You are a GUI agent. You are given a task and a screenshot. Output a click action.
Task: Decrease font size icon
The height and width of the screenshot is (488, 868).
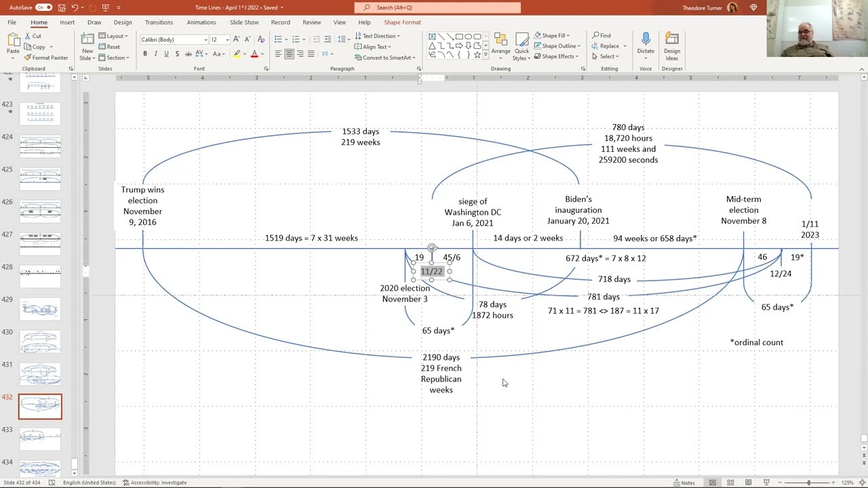(x=247, y=39)
